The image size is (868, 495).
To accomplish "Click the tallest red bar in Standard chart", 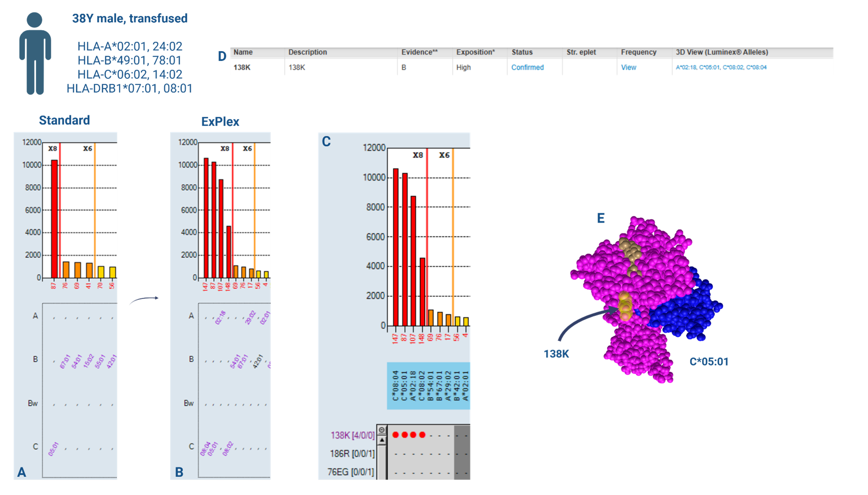I will click(x=54, y=219).
